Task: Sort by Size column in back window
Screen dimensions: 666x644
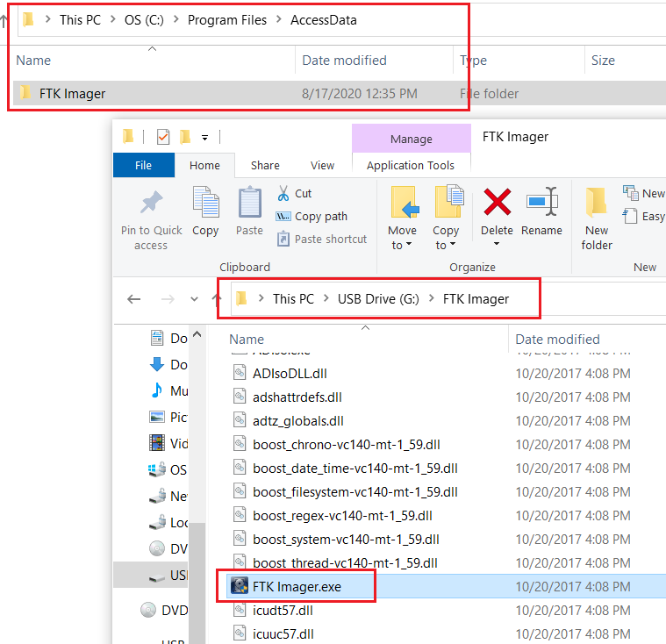Action: [603, 61]
